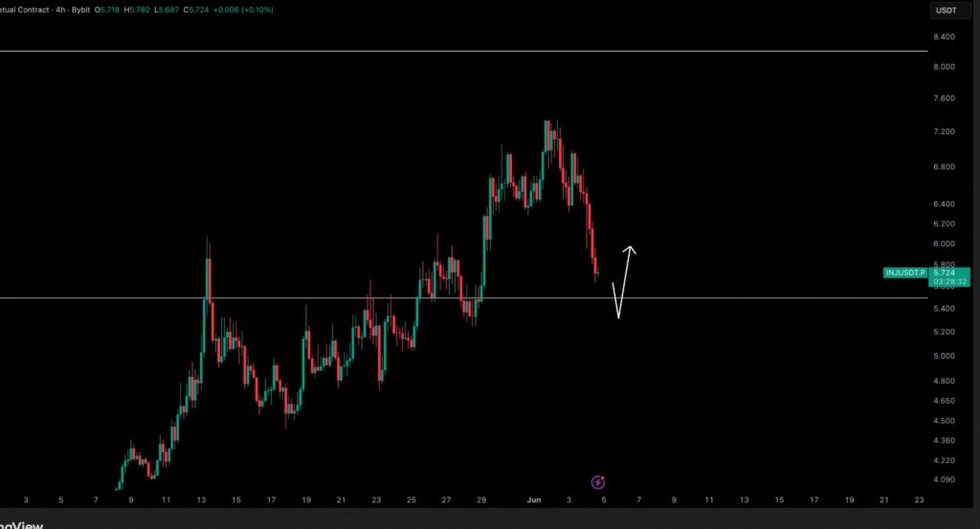
Task: Click the 5.200 price axis label
Action: (944, 332)
